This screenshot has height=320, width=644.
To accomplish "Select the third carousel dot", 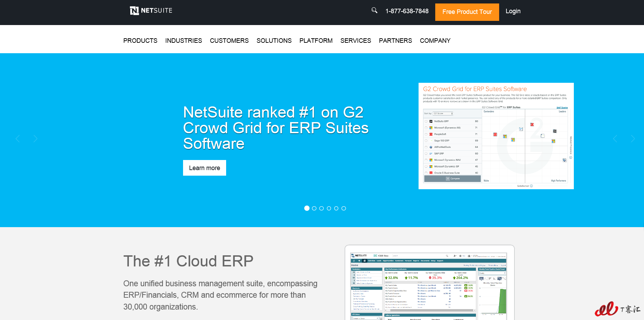I will 322,208.
